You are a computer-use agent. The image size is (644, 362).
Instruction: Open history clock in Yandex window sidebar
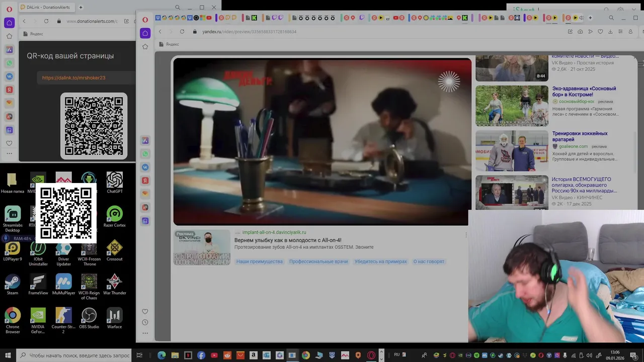coord(145,322)
